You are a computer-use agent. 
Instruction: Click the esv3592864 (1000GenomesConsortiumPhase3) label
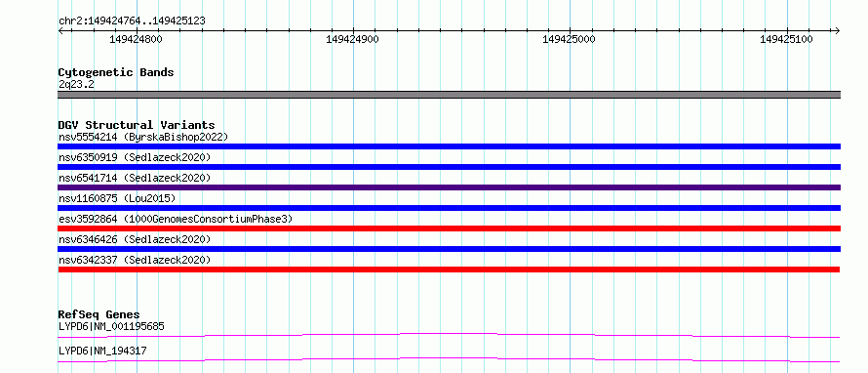pyautogui.click(x=176, y=219)
